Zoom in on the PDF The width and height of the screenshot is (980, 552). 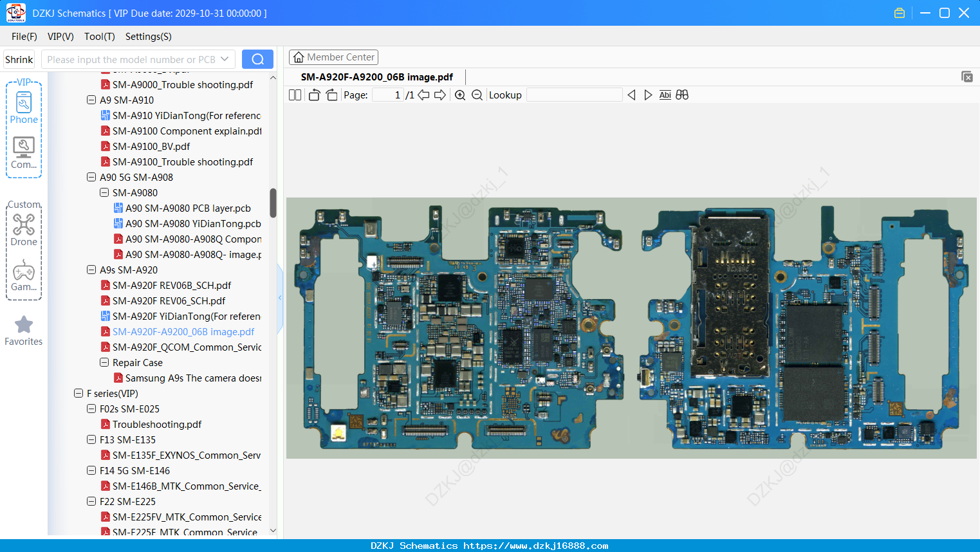point(460,95)
